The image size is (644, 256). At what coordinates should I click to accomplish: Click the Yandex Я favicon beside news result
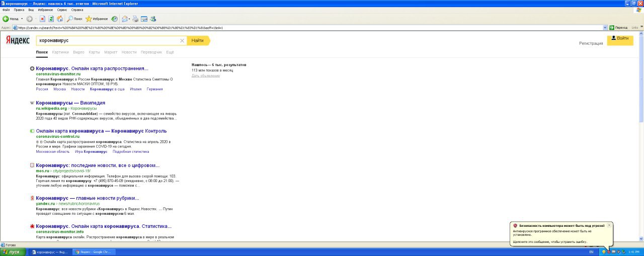(32, 199)
